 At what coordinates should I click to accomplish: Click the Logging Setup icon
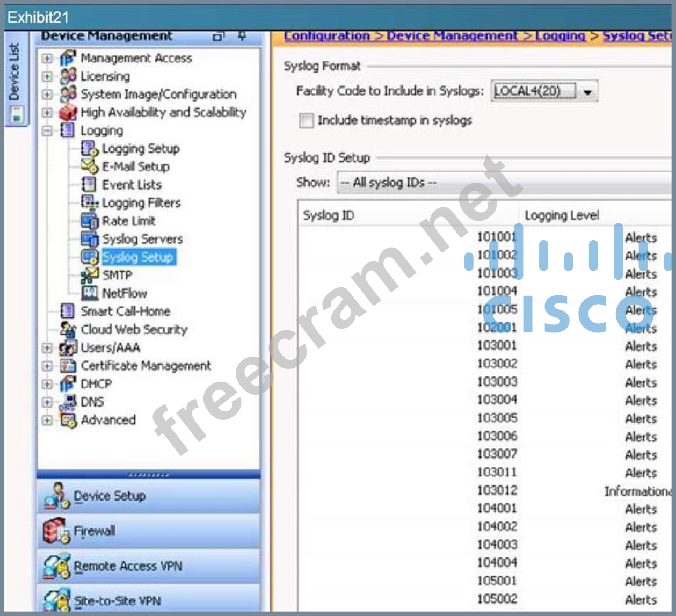89,149
